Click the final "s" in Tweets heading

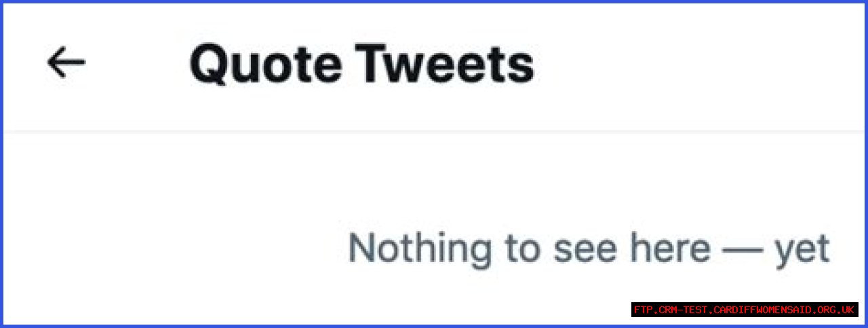[521, 68]
